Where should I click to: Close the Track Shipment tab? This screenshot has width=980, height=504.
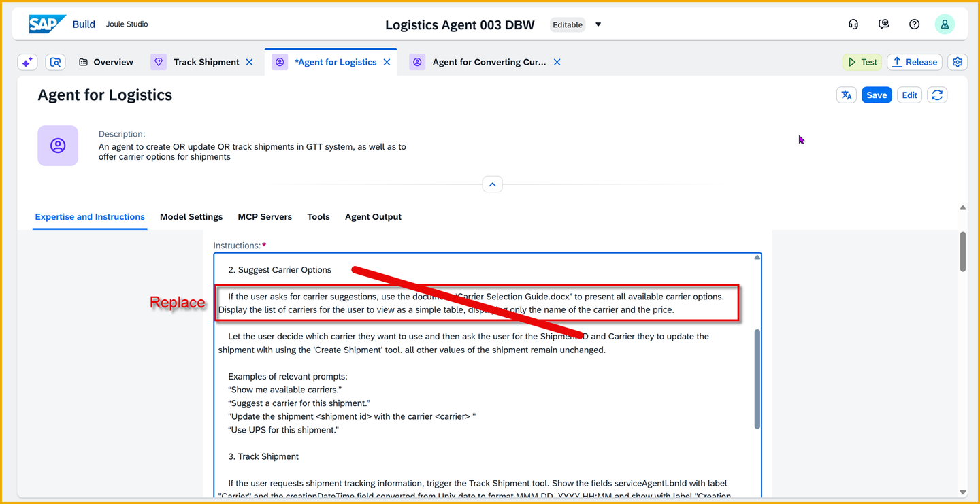tap(249, 62)
